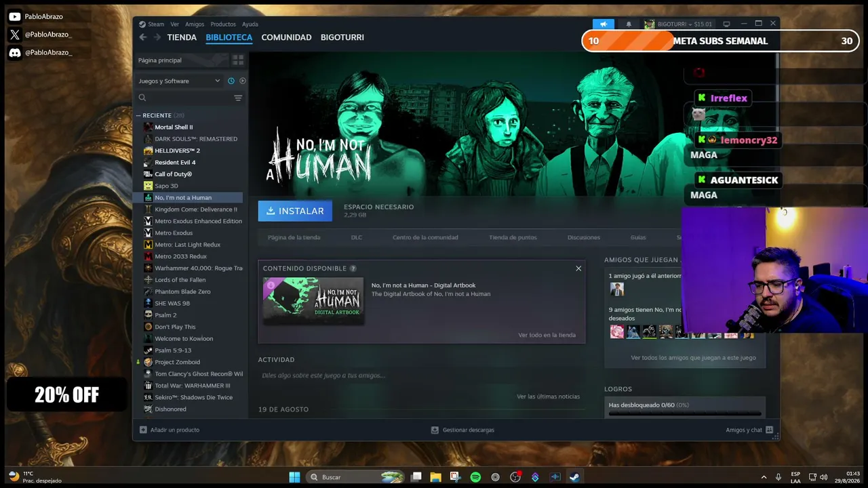Screen dimensions: 868x488
Task: Open the friends and chat icon
Action: tap(770, 430)
